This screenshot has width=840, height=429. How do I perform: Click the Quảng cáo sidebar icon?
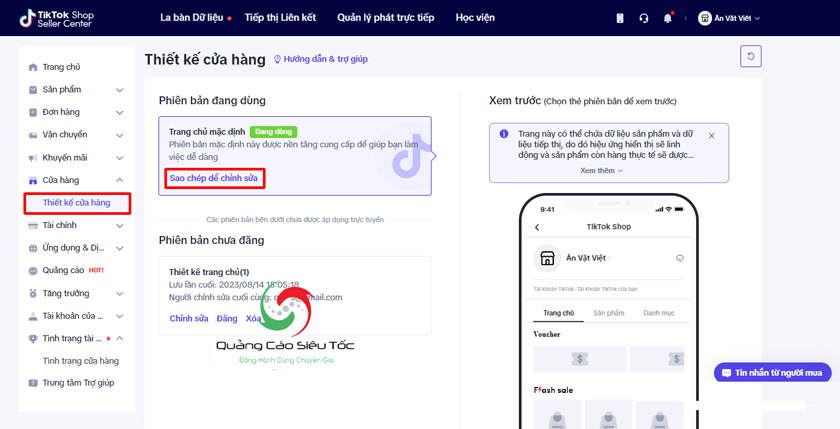pos(33,270)
